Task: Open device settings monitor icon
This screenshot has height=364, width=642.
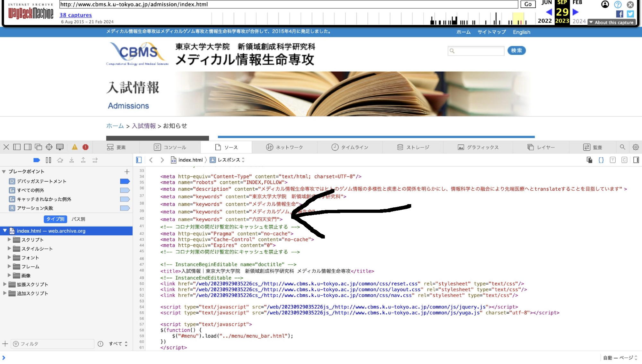Action: [60, 147]
